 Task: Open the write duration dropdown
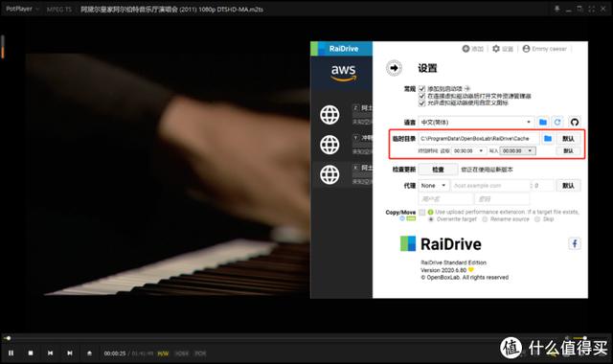point(517,151)
